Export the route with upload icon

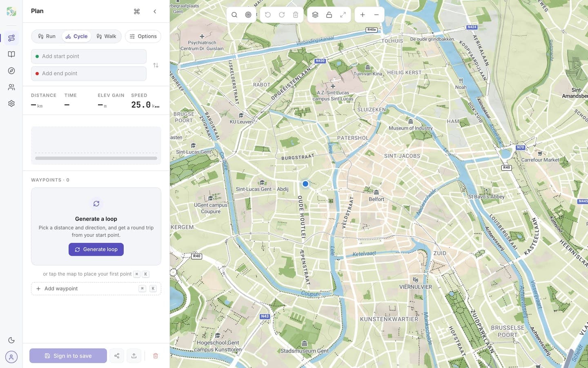(134, 356)
